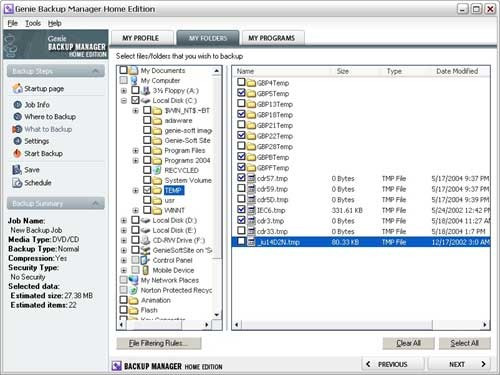Collapse the Local Disk (C:) tree node

tap(124, 101)
